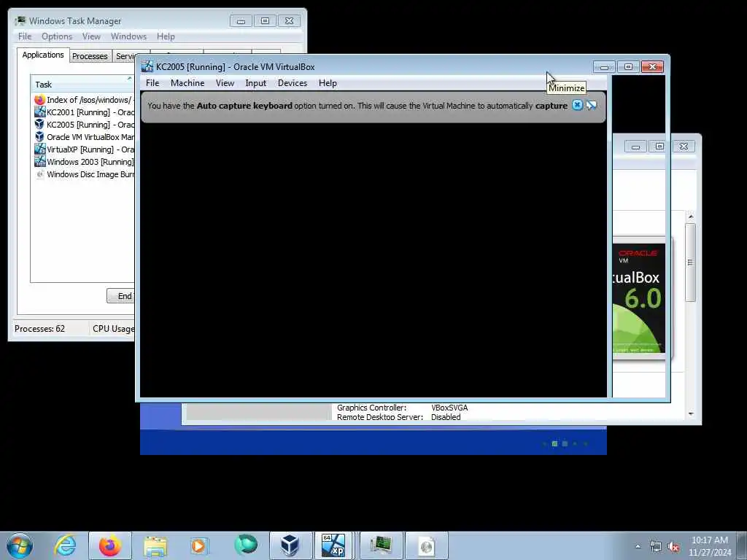This screenshot has width=747, height=560.
Task: Open Task Manager Help menu
Action: click(166, 36)
